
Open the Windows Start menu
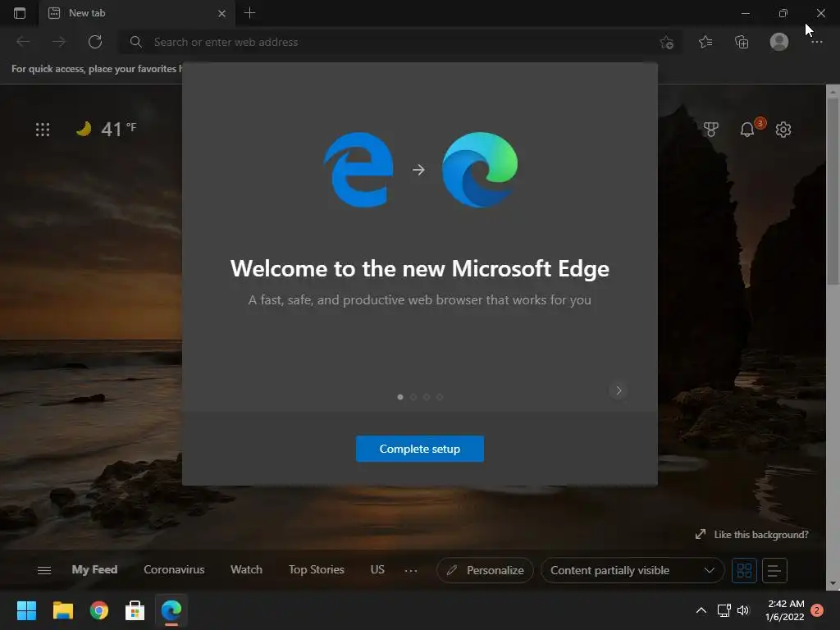coord(26,610)
